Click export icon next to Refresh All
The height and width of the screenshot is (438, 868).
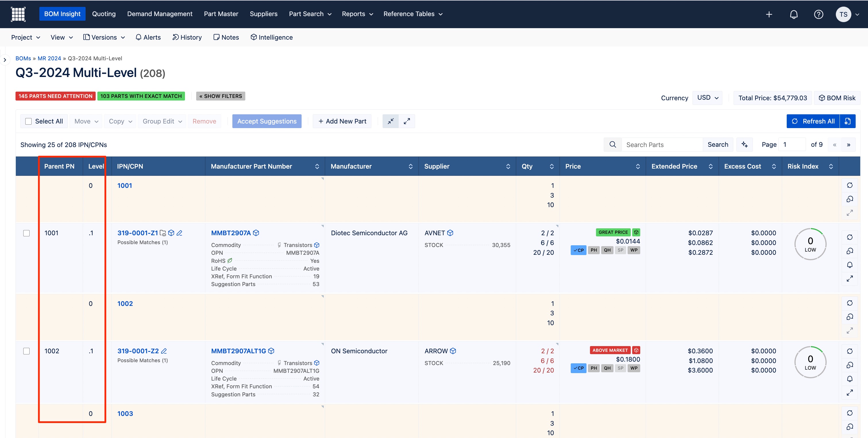click(x=848, y=121)
